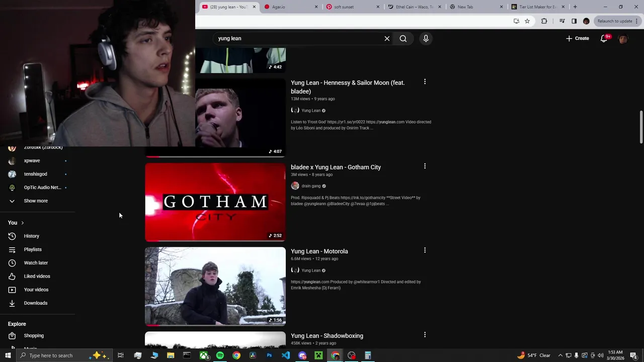
Task: Visit the drain gang channel
Action: (310, 186)
